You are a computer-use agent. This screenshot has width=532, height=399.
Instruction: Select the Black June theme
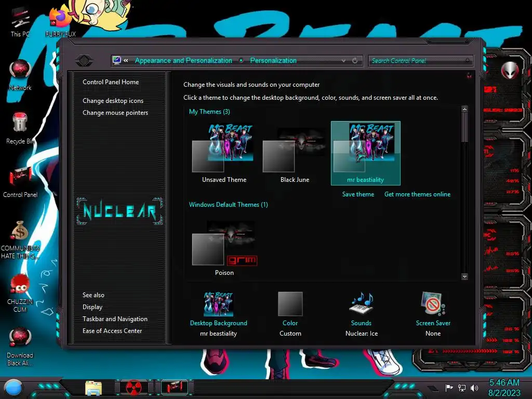[295, 153]
